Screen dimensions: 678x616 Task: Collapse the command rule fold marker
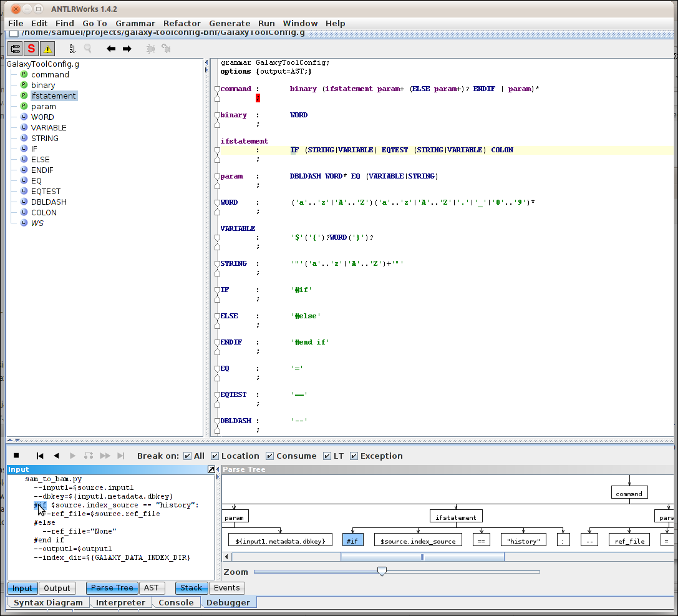217,89
